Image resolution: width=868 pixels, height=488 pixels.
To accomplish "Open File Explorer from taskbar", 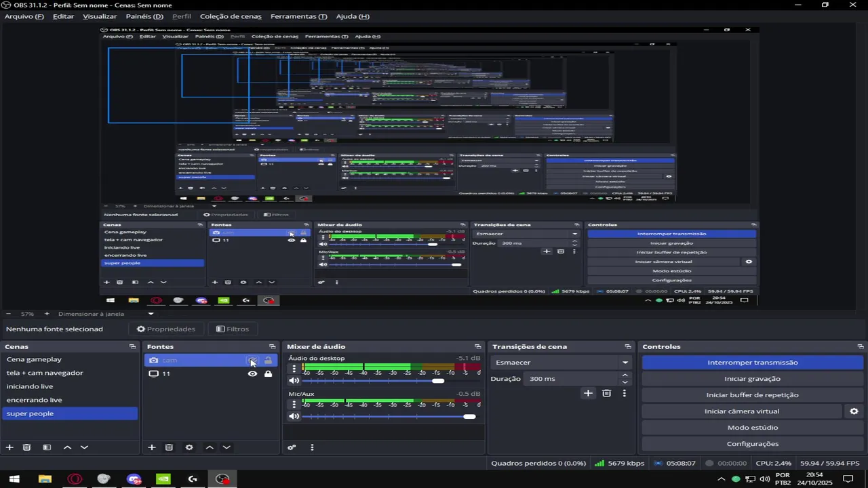I will (45, 479).
